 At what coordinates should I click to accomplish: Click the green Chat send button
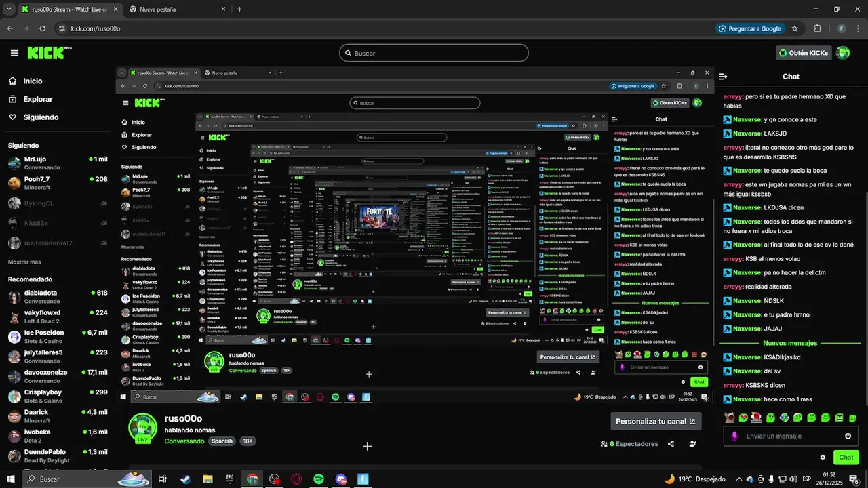pyautogui.click(x=846, y=457)
